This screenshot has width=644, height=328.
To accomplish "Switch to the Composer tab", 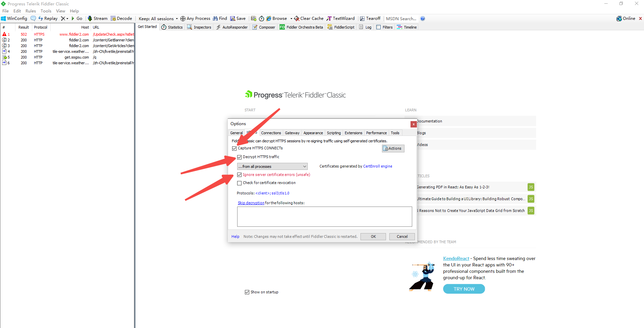I will [x=264, y=27].
